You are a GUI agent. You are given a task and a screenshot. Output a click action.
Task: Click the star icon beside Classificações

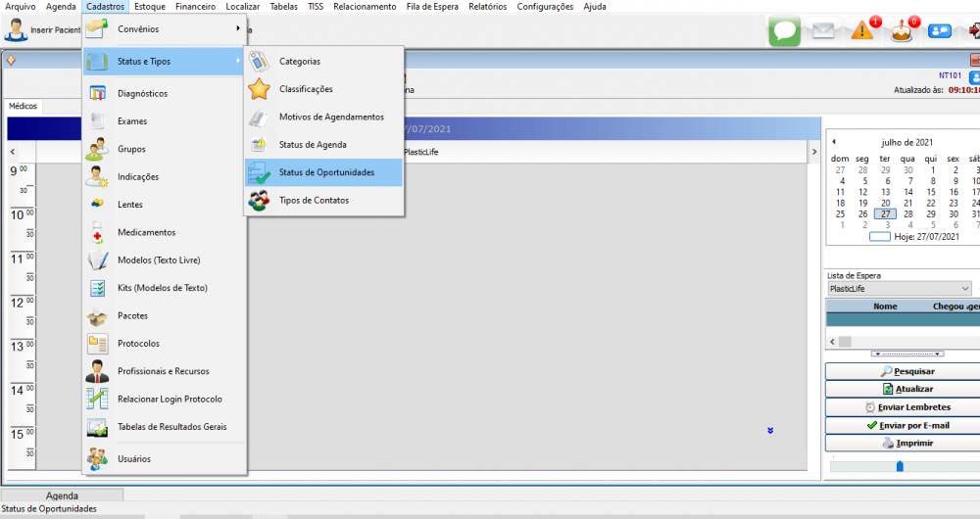(259, 89)
